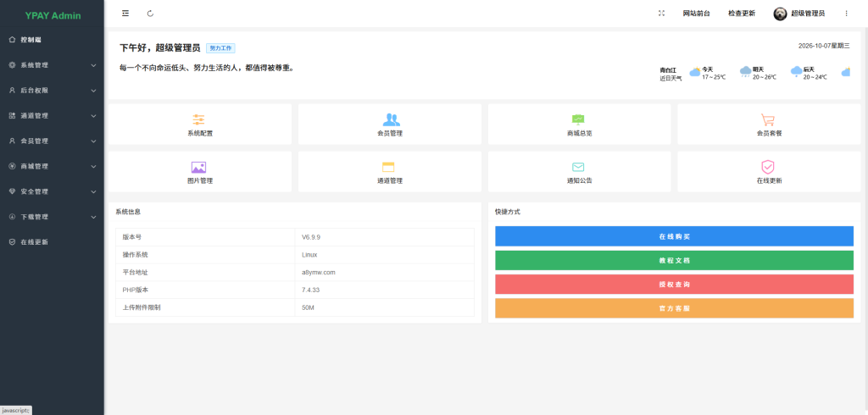Click the 授权查询 red button

tap(674, 285)
